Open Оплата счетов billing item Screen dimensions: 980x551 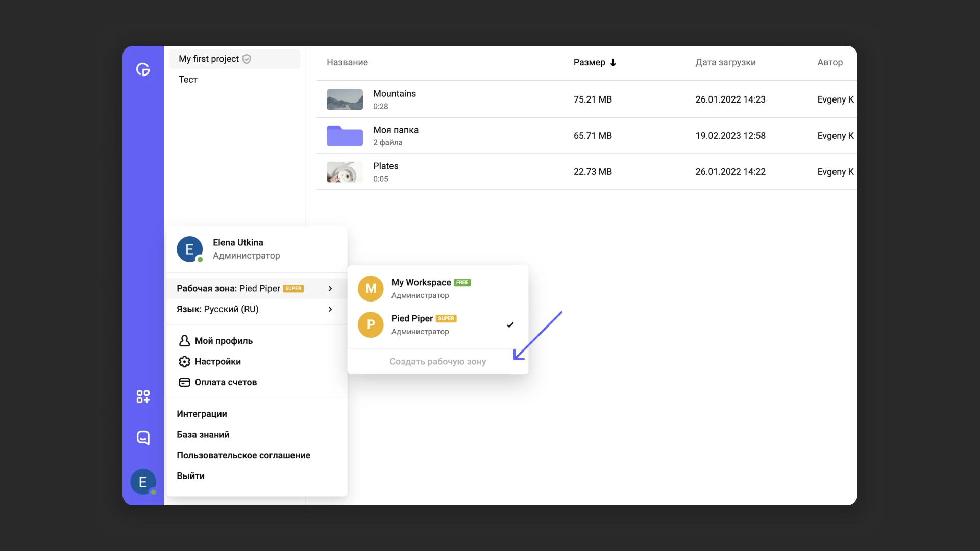coord(225,382)
